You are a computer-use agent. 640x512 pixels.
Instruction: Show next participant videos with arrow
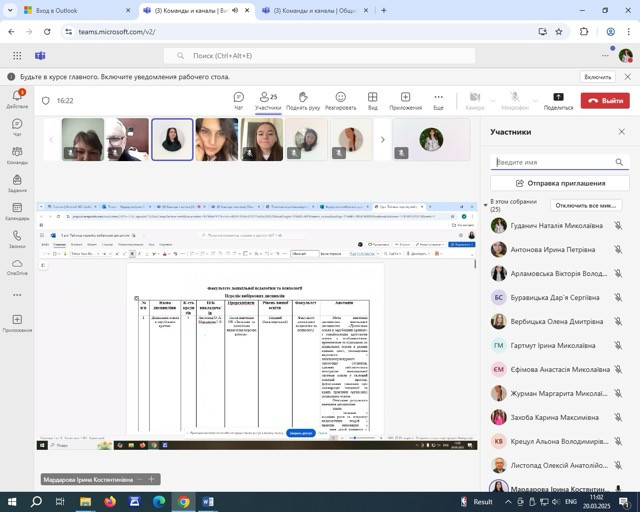pos(382,140)
